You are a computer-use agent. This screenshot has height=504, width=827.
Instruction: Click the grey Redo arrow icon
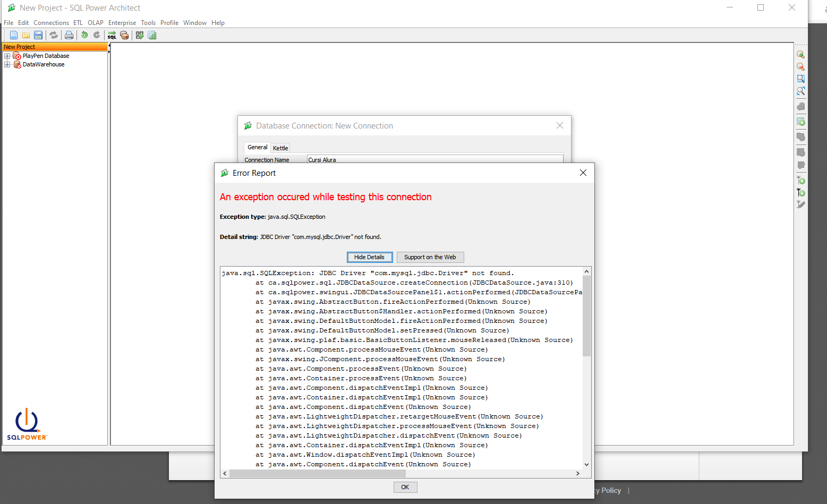click(97, 35)
